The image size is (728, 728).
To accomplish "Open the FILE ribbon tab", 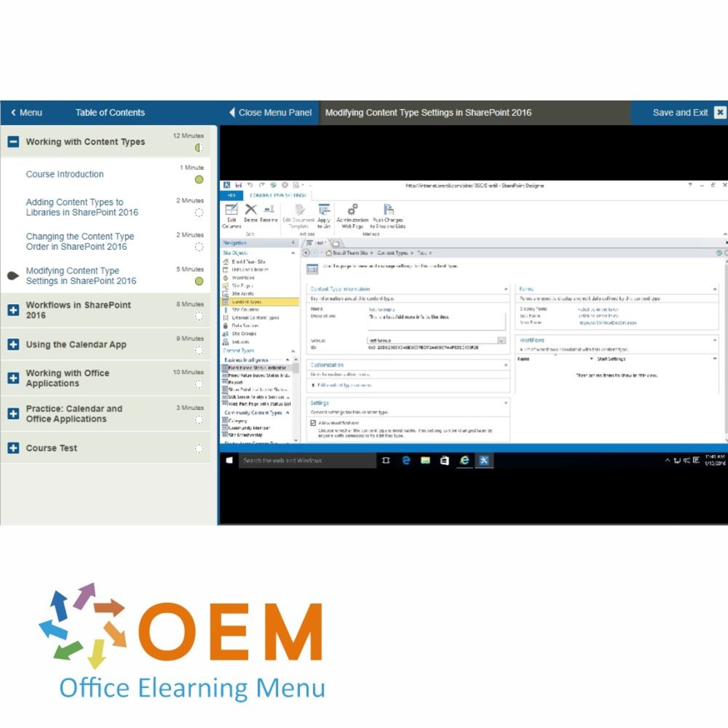I will click(x=232, y=195).
